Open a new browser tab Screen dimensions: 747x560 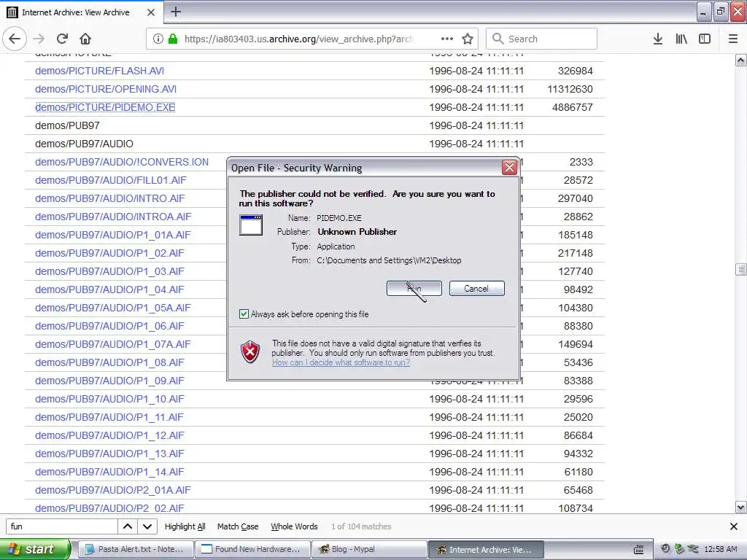(176, 12)
